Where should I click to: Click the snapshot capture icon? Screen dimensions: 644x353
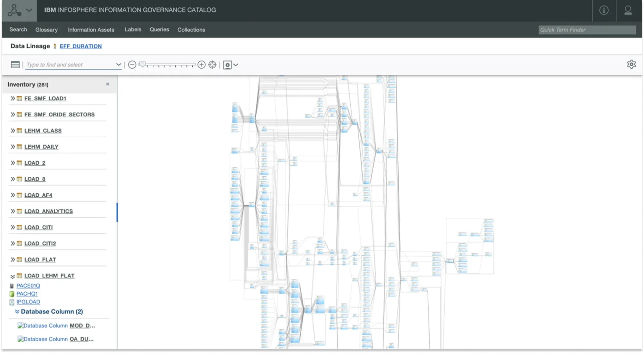coord(228,65)
